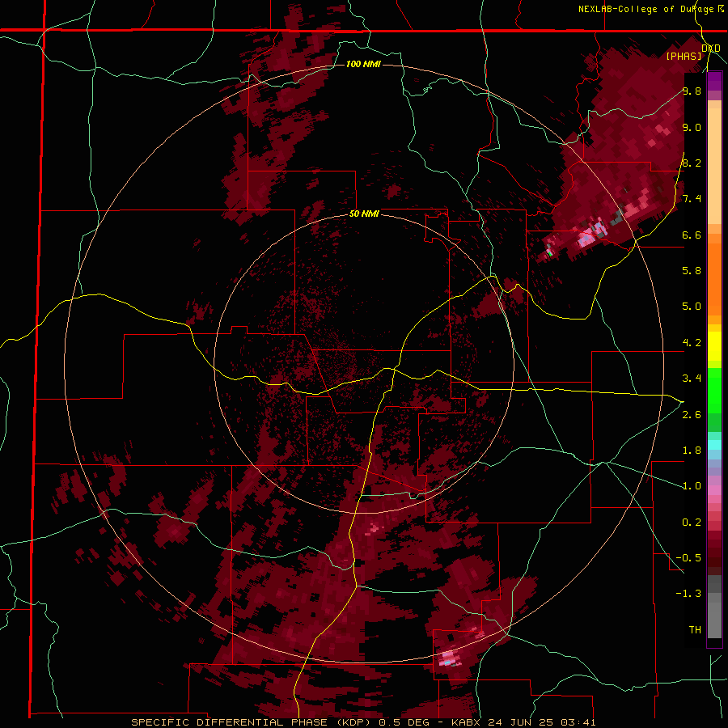This screenshot has width=728, height=728.
Task: Click the TH label on the legend
Action: 695,629
